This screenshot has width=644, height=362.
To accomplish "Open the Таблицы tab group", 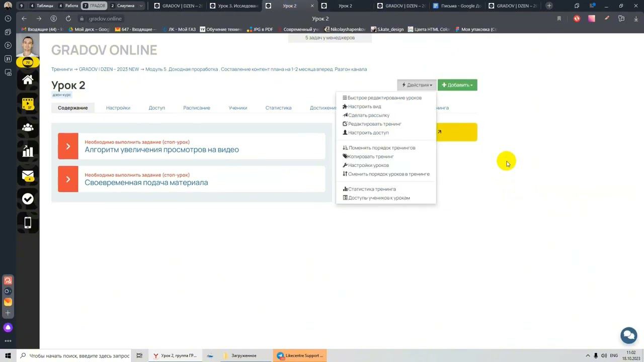I will [x=41, y=6].
